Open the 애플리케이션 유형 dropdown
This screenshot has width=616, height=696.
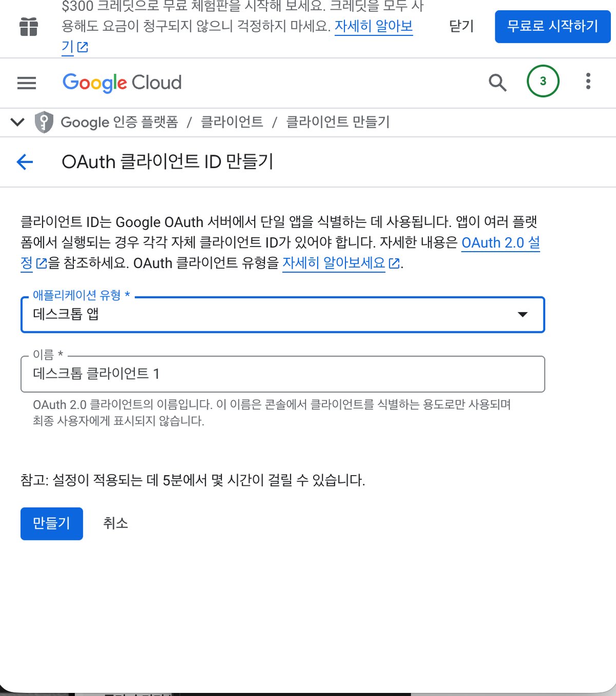click(282, 314)
